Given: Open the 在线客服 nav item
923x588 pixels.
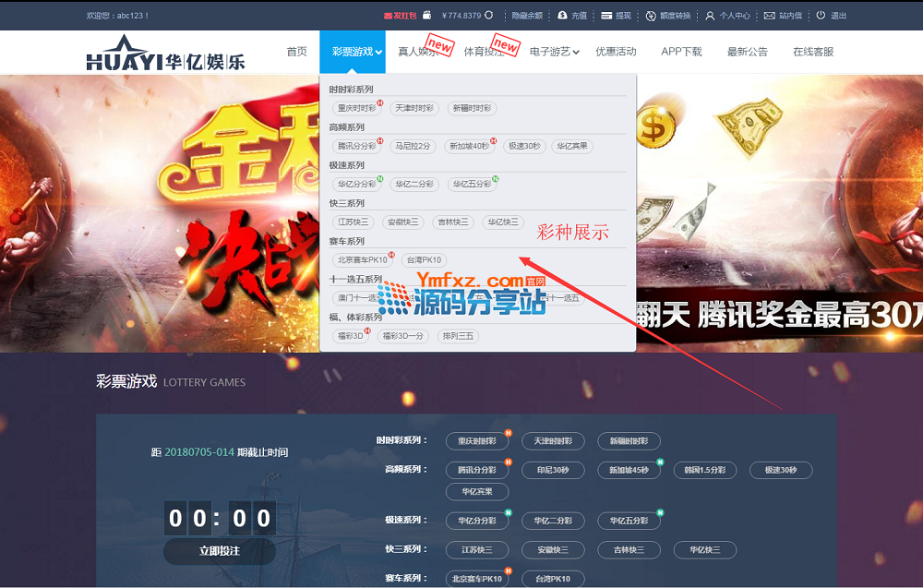Looking at the screenshot, I should tap(813, 52).
